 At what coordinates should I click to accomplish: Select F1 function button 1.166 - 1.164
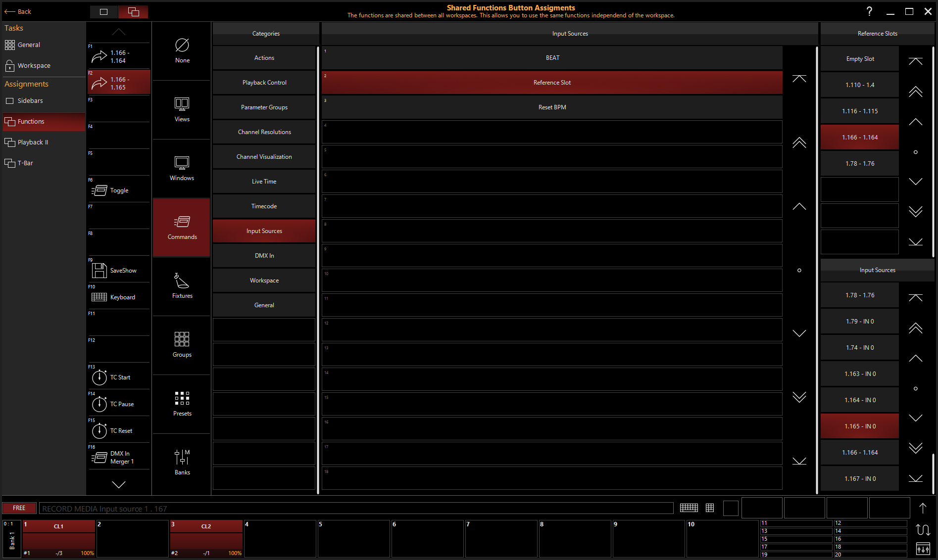(119, 56)
